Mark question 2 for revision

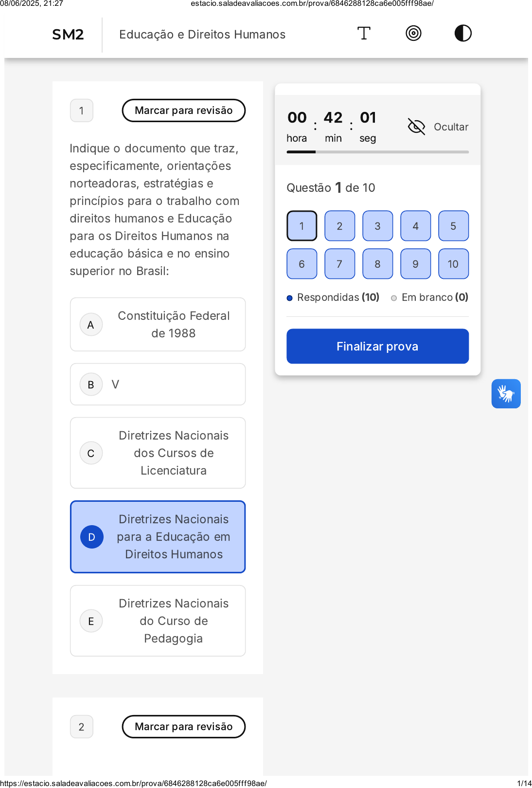(x=183, y=727)
